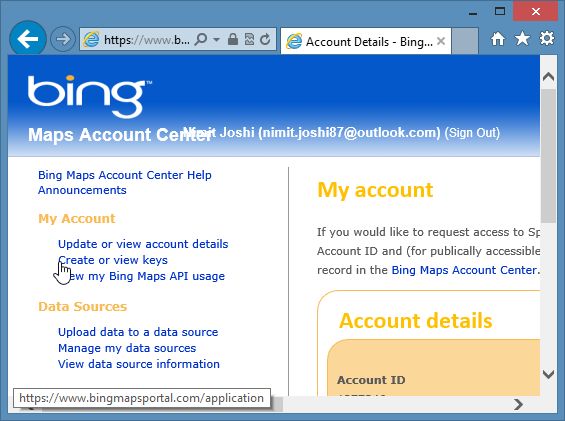Open Update or view account details

(x=143, y=244)
